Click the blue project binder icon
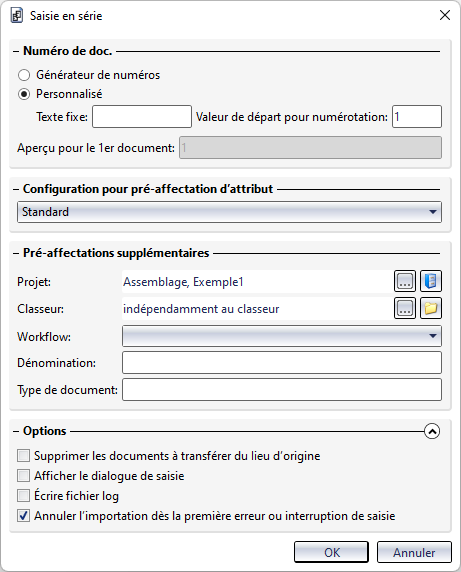This screenshot has height=572, width=461. click(x=431, y=281)
